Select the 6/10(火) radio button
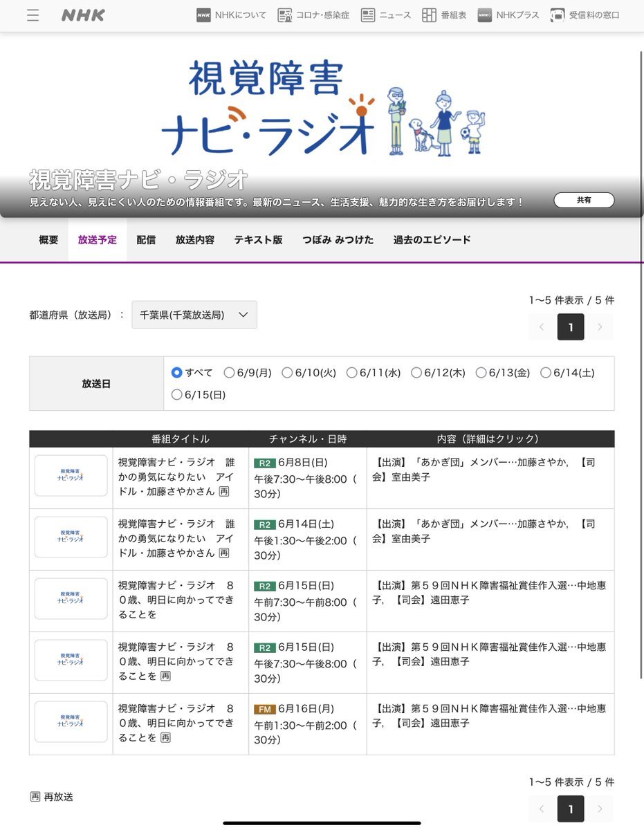 287,373
